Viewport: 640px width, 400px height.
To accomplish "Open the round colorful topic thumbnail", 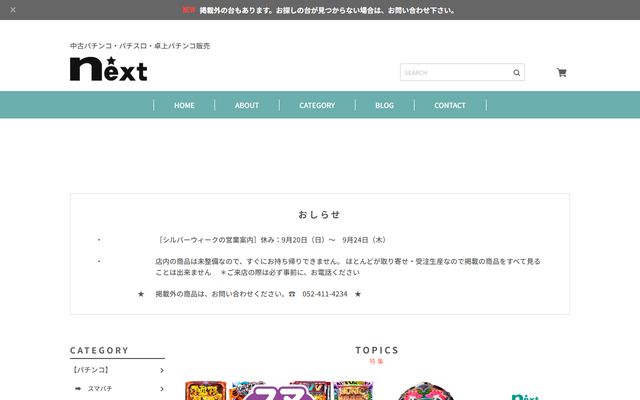I will pos(425,391).
